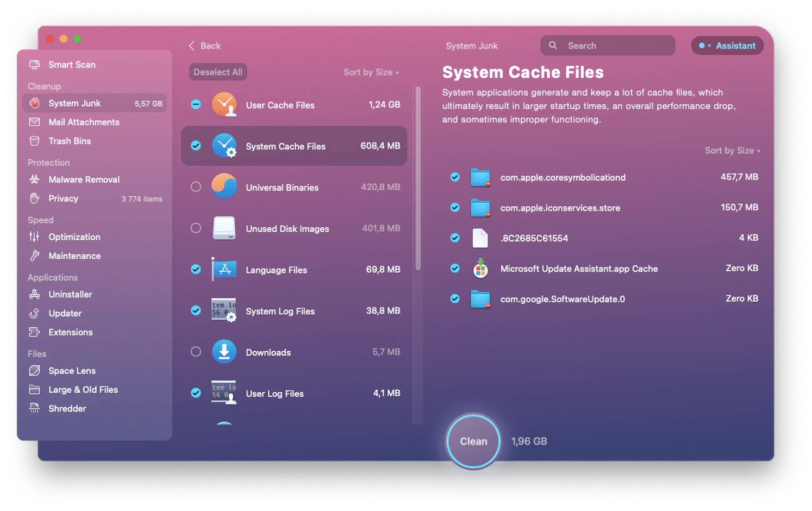Uncheck the System Log Files checkbox

point(196,310)
